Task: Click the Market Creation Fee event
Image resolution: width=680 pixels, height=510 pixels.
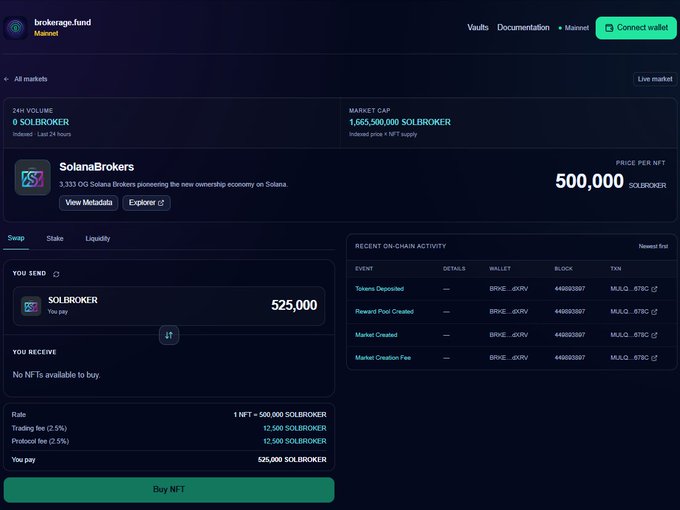Action: [x=383, y=358]
